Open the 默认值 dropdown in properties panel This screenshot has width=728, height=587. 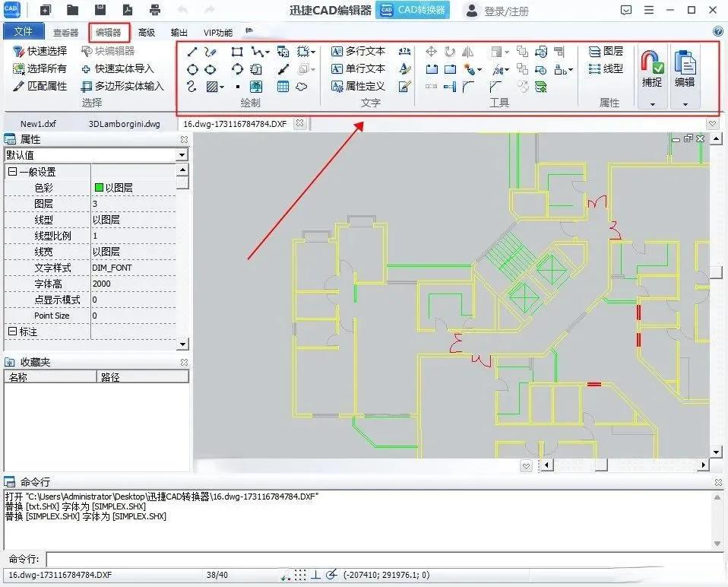(x=182, y=155)
